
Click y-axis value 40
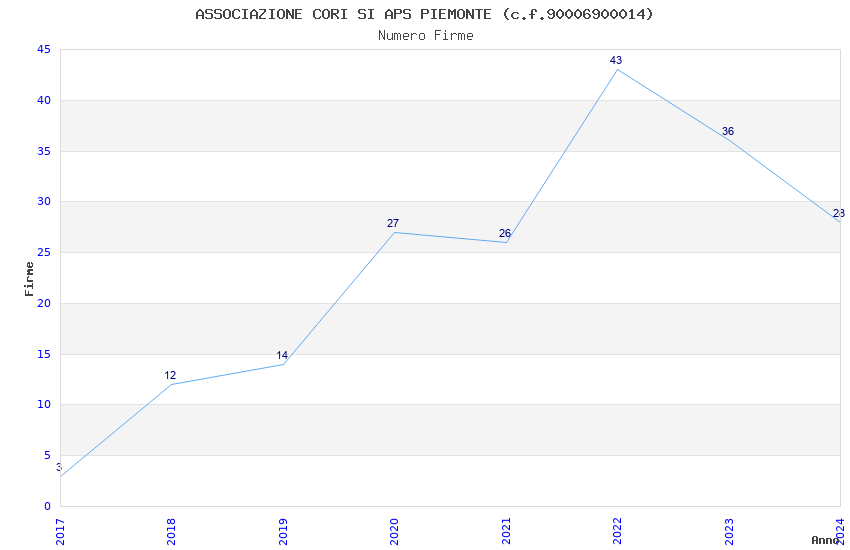click(44, 100)
